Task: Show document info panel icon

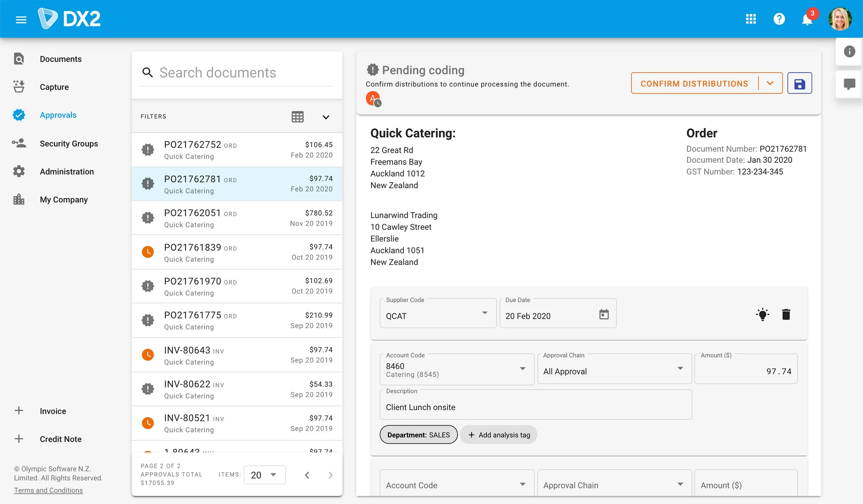Action: click(x=849, y=52)
